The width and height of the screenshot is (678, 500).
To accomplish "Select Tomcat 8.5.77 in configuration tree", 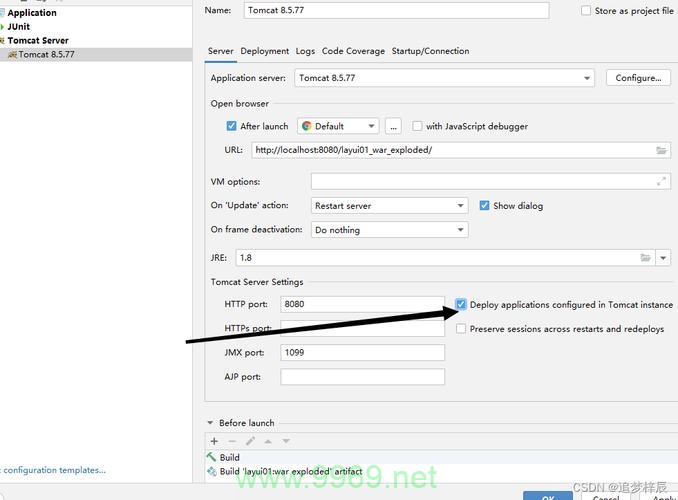I will [96, 54].
